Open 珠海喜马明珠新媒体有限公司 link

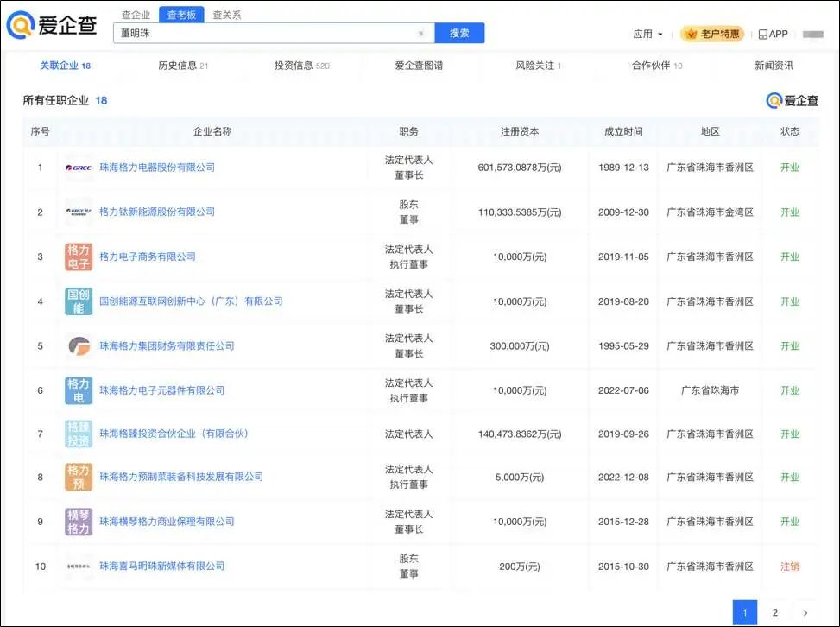161,566
